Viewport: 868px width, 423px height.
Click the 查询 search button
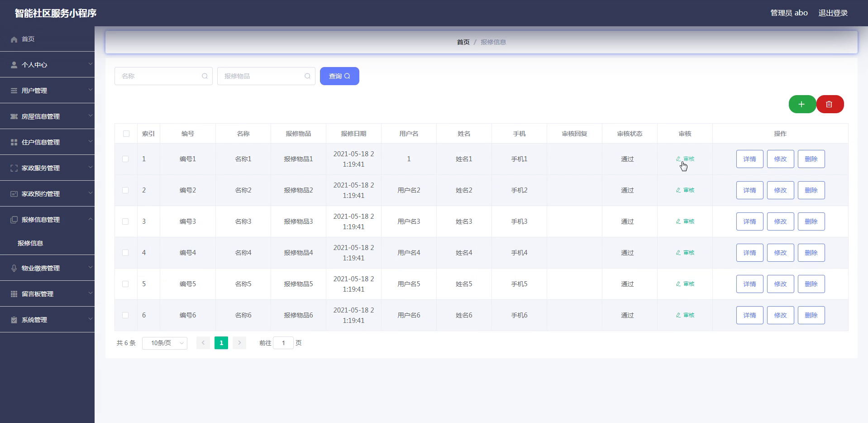[x=339, y=76]
